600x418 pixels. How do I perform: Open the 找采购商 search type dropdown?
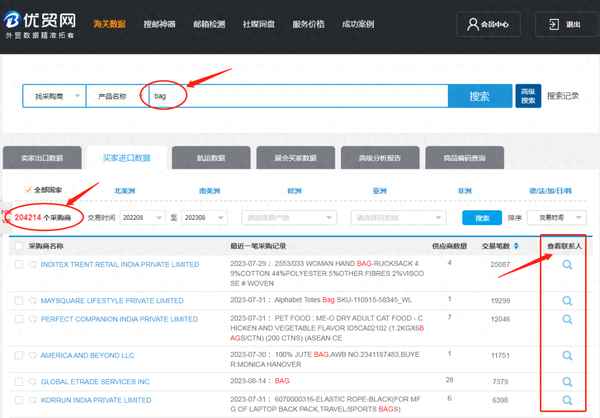click(54, 96)
